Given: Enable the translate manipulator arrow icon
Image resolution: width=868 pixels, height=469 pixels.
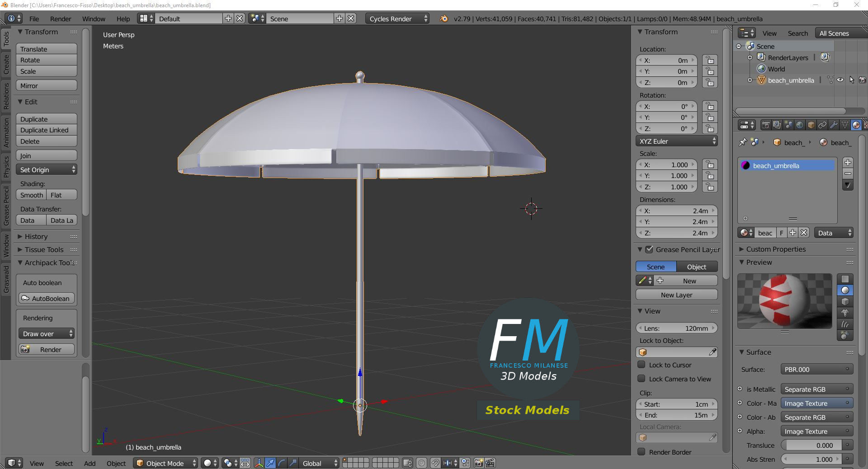Looking at the screenshot, I should 270,463.
